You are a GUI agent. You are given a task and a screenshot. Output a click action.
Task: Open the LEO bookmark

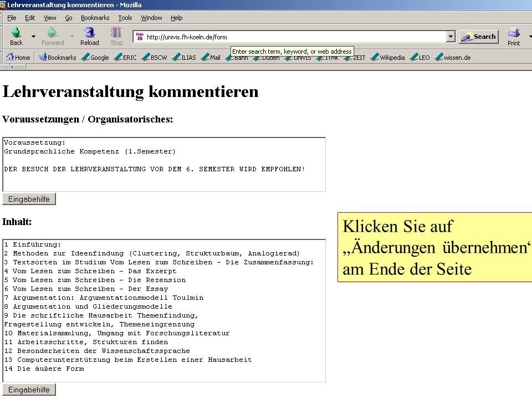coord(420,57)
